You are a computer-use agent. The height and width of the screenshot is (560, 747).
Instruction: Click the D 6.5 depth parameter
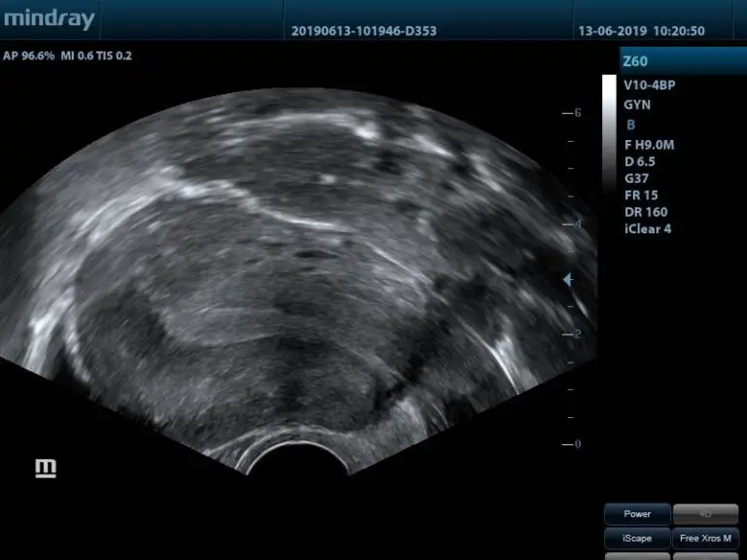(x=640, y=161)
